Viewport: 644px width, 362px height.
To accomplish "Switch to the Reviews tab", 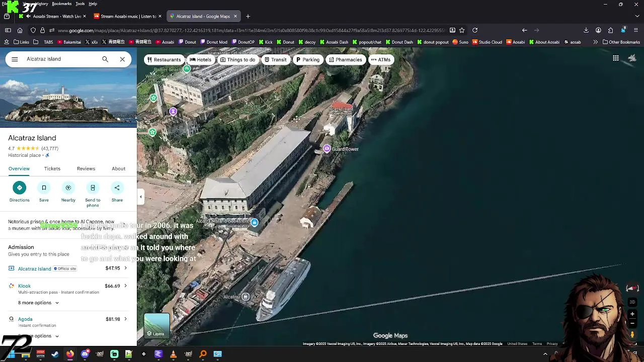I will (x=86, y=169).
